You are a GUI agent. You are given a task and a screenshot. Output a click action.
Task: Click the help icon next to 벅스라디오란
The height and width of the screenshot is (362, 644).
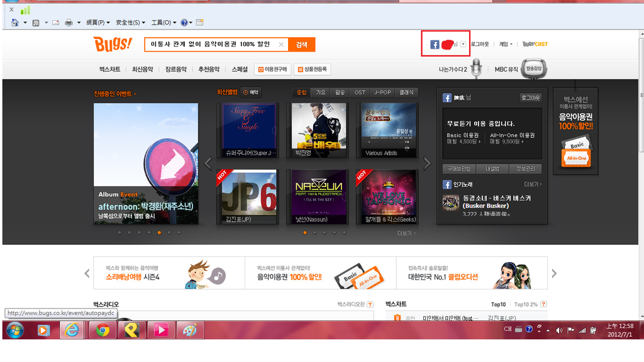click(x=370, y=304)
